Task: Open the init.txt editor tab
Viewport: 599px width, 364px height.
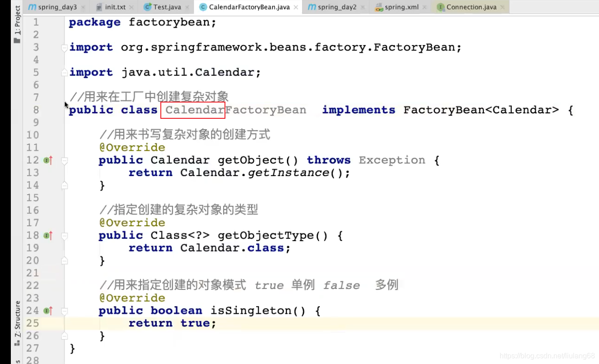Action: point(115,7)
